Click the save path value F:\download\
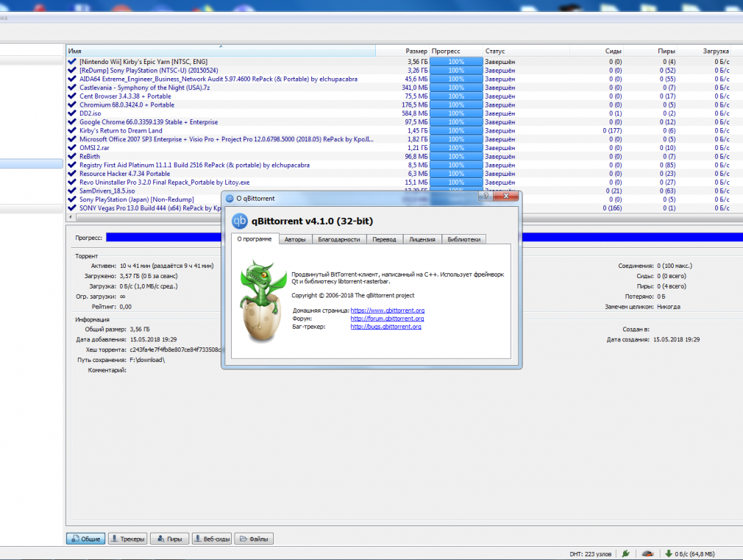This screenshot has width=743, height=560. (147, 360)
